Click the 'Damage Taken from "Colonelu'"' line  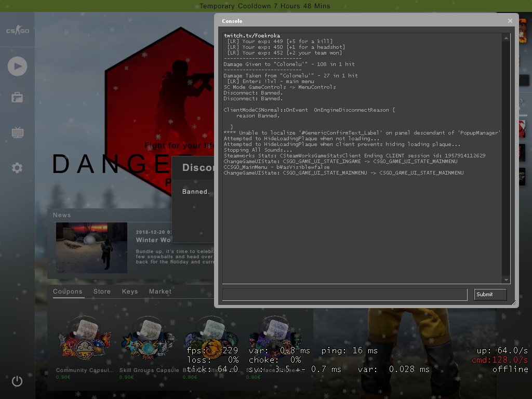[290, 76]
